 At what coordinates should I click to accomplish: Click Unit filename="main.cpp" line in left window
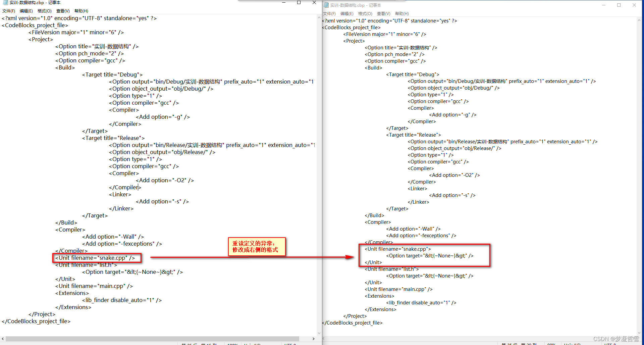coord(94,286)
